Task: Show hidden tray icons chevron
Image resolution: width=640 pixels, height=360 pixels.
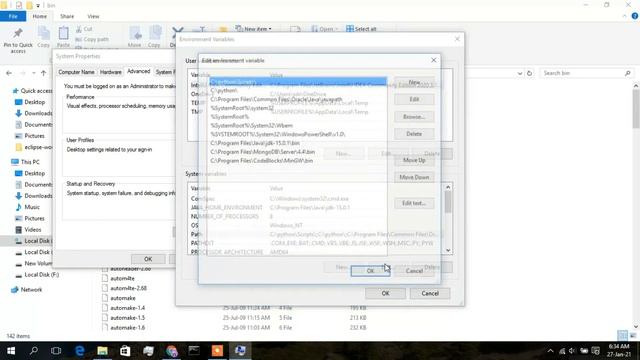Action: (550, 351)
